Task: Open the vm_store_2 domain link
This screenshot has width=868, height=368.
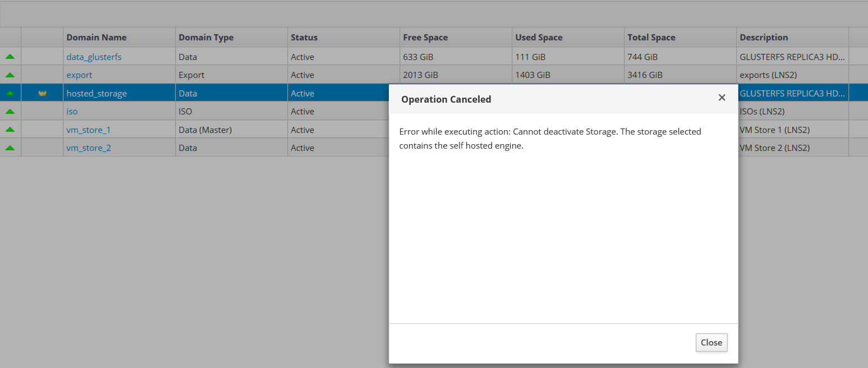Action: coord(88,148)
